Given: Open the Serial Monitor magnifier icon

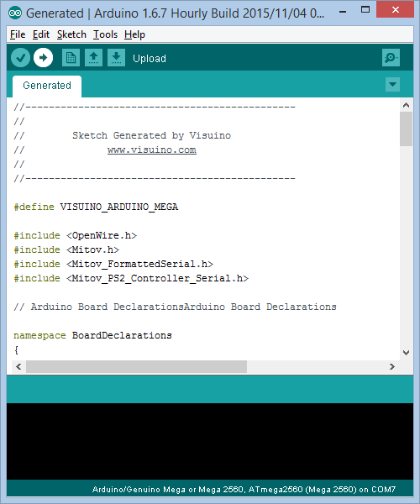Looking at the screenshot, I should pyautogui.click(x=391, y=58).
